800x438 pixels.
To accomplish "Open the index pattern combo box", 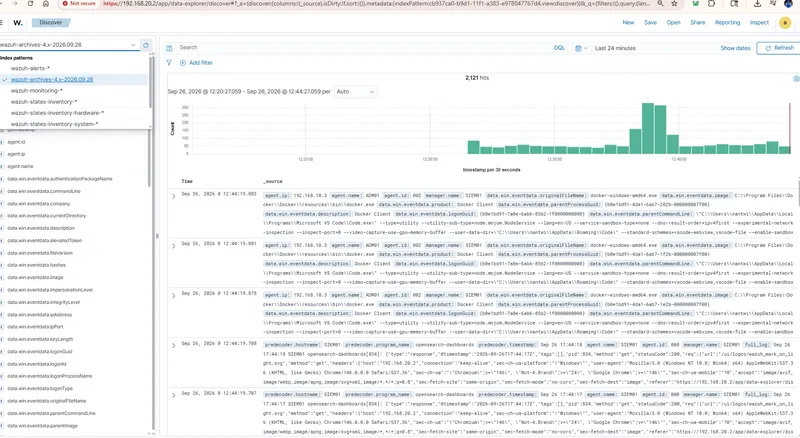I will coord(68,45).
